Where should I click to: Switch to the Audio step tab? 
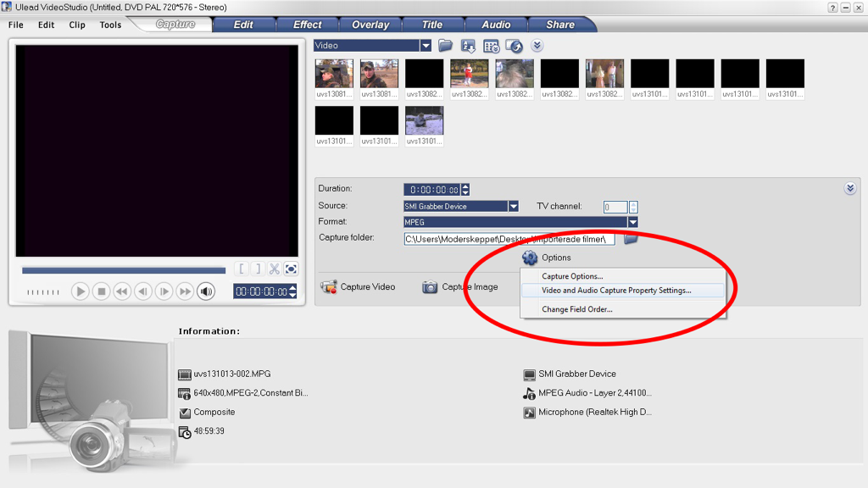pyautogui.click(x=495, y=25)
